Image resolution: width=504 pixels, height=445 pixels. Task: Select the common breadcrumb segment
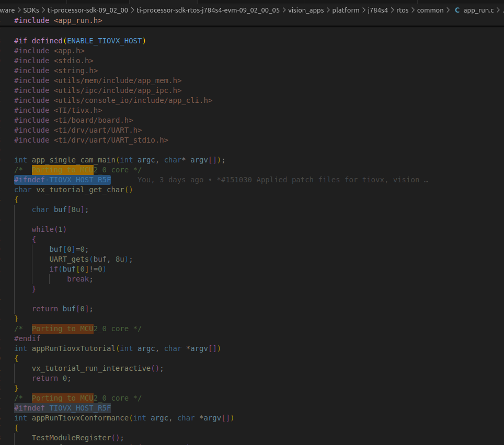coord(430,10)
